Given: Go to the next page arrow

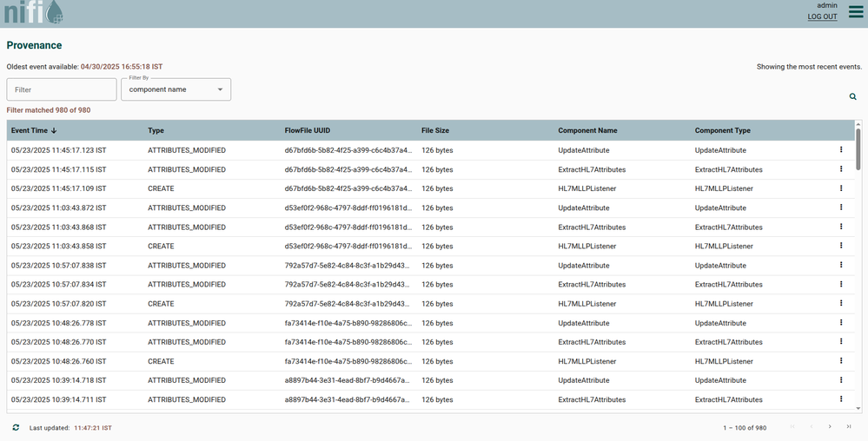Looking at the screenshot, I should (830, 426).
